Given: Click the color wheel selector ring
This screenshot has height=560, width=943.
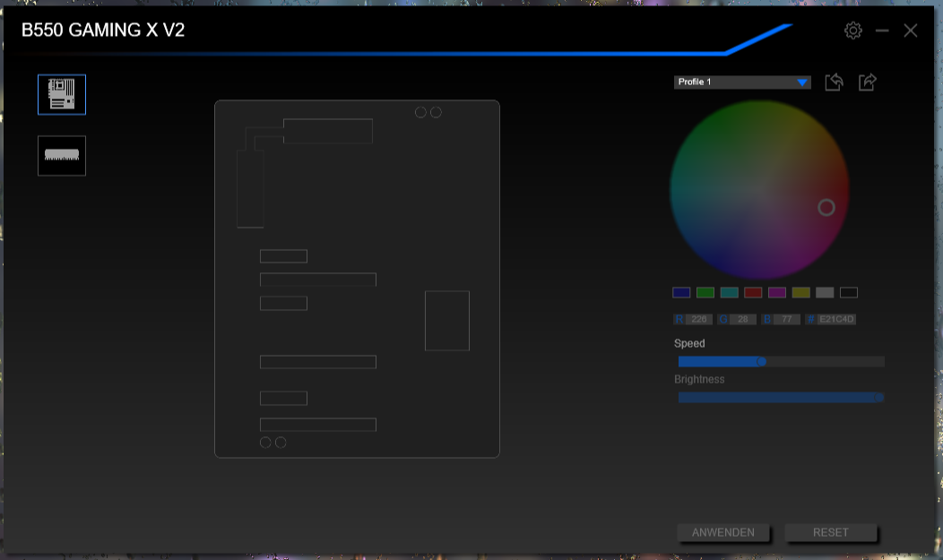Looking at the screenshot, I should [x=826, y=207].
